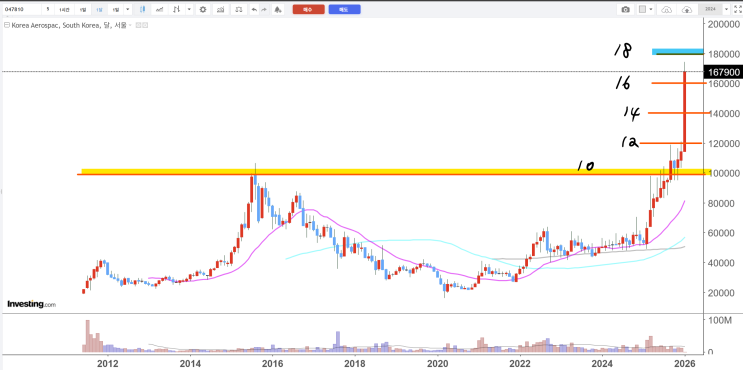The height and width of the screenshot is (370, 743).
Task: Open the alert bell icon
Action: [x=278, y=9]
